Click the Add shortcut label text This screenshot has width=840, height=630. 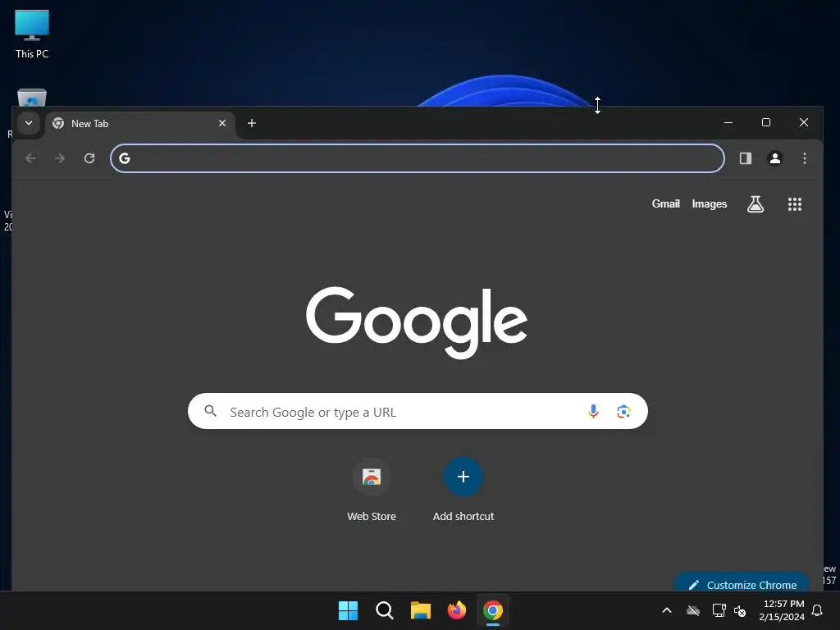pos(463,517)
